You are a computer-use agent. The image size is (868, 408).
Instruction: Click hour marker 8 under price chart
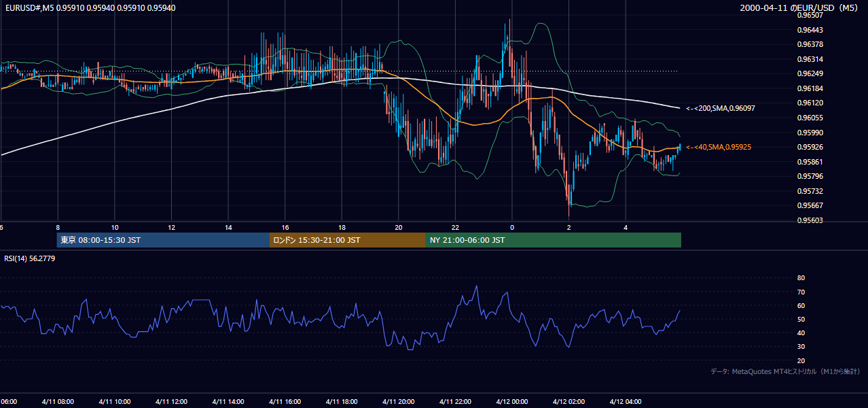click(x=58, y=228)
